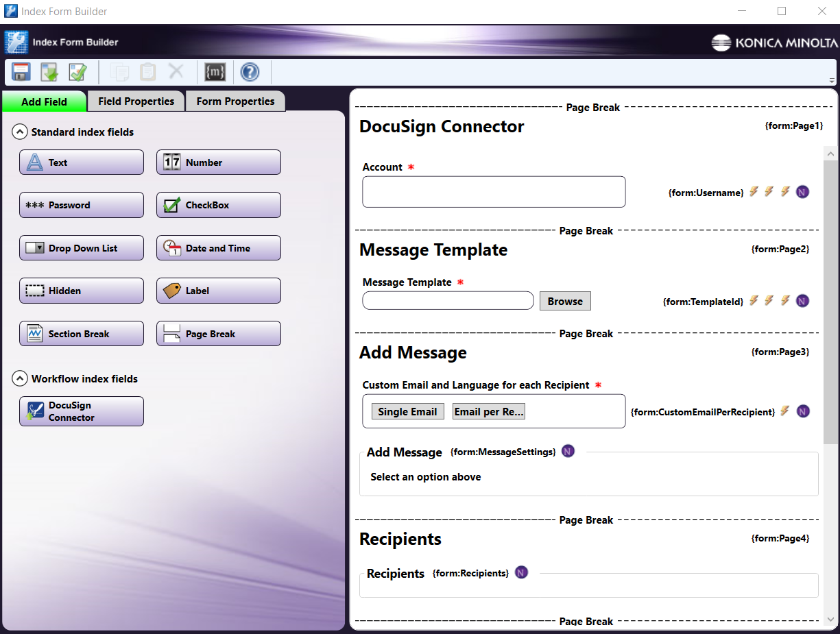Click the first lightning icon beside {form:Username}

click(754, 191)
